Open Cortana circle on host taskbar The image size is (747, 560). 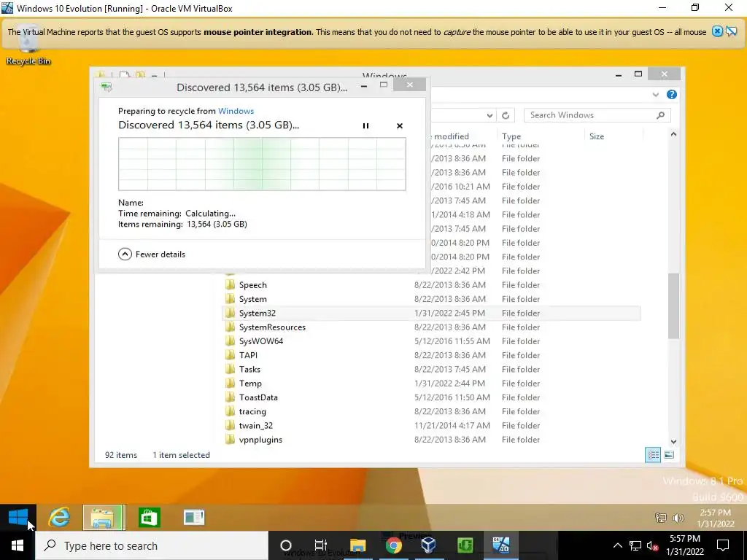click(286, 545)
